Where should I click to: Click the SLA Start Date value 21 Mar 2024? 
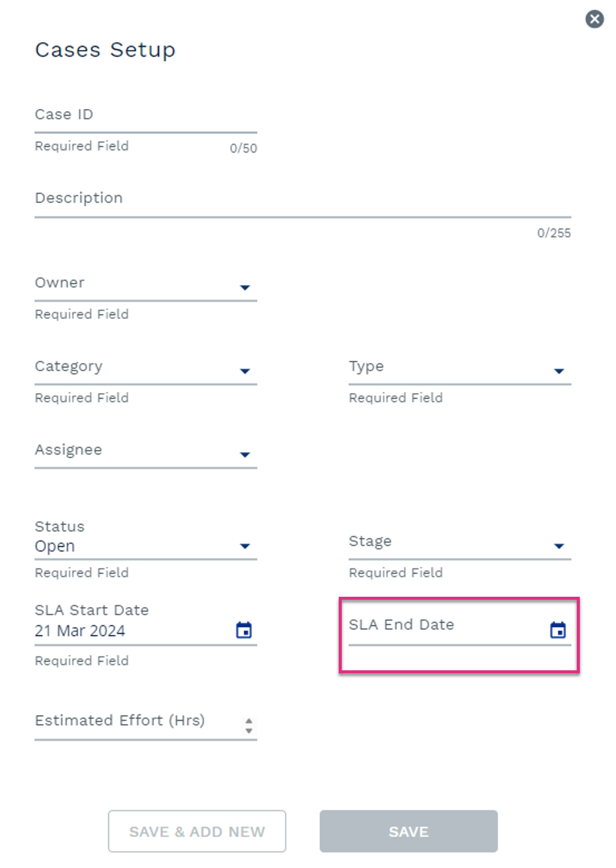pyautogui.click(x=80, y=631)
